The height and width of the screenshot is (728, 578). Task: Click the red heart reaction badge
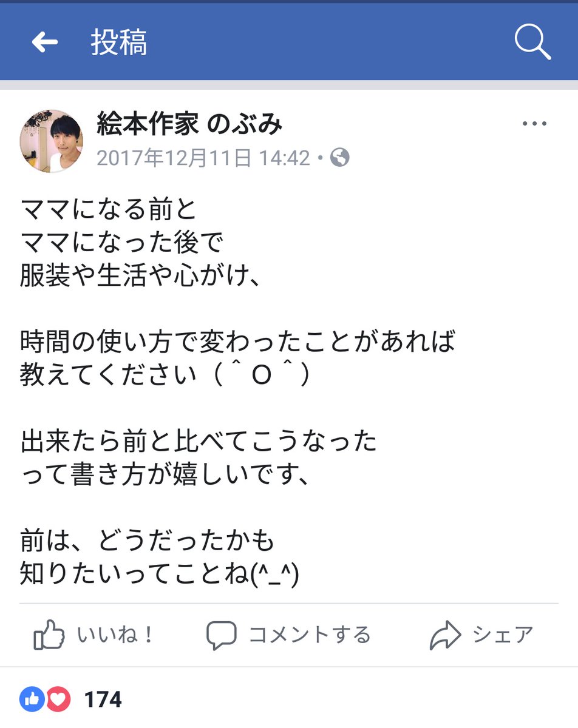pyautogui.click(x=58, y=699)
